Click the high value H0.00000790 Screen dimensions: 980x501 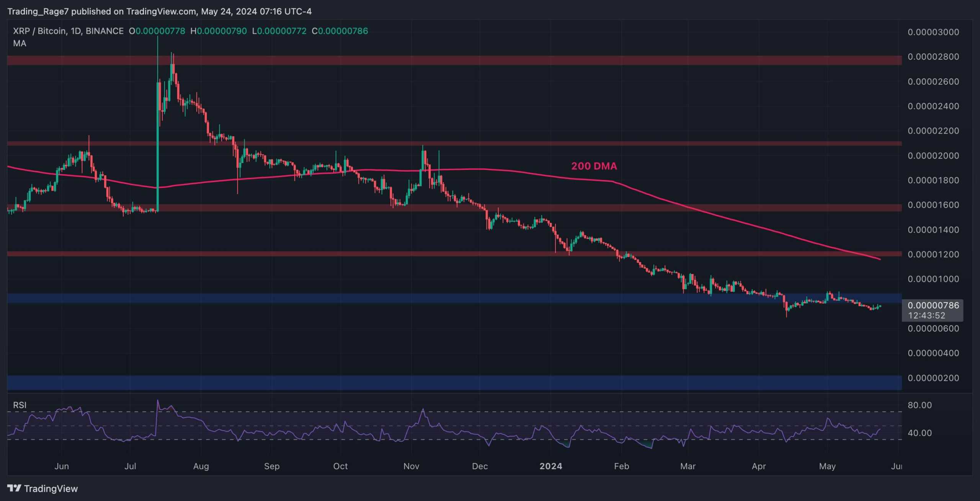click(x=219, y=31)
